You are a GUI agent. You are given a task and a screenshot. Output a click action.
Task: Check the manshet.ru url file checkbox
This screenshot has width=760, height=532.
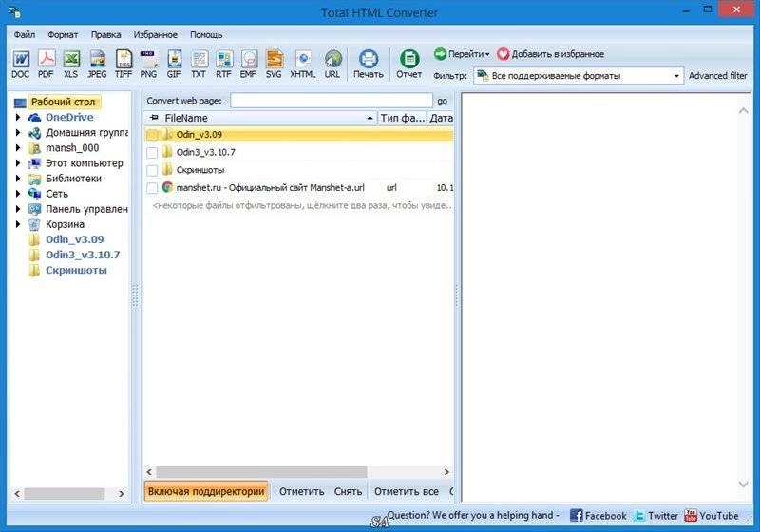(x=152, y=188)
